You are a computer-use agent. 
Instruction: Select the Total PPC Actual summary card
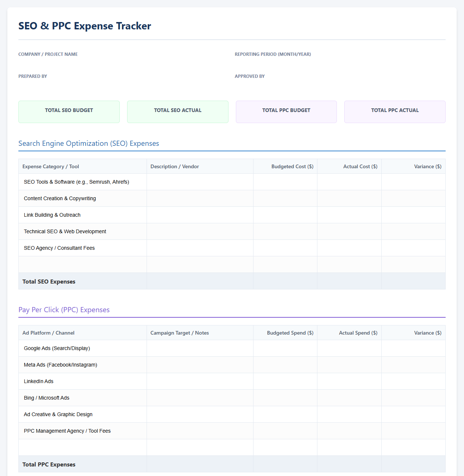[x=395, y=112]
